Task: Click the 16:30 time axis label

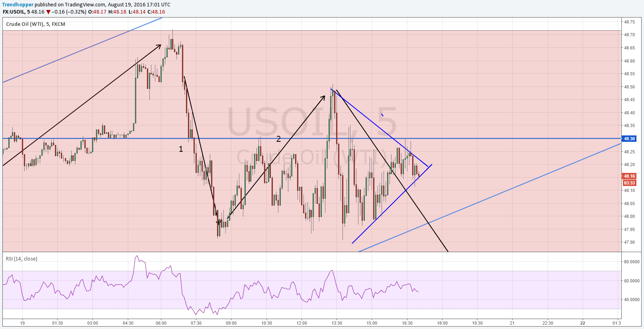Action: point(407,323)
